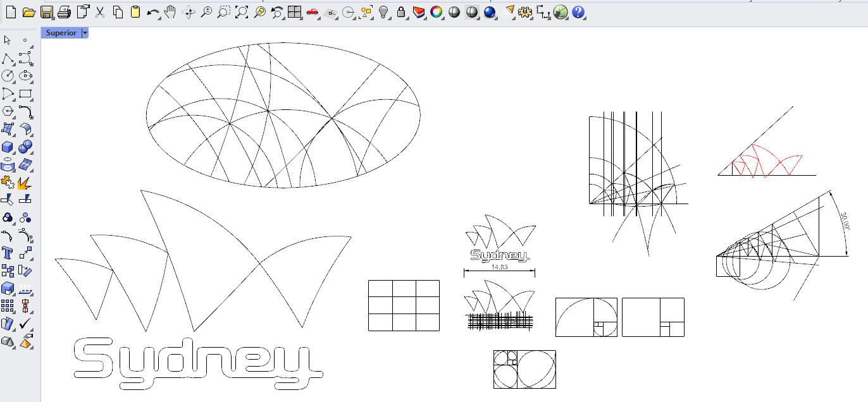
Task: Click the Join puzzle-piece icon
Action: pos(8,183)
